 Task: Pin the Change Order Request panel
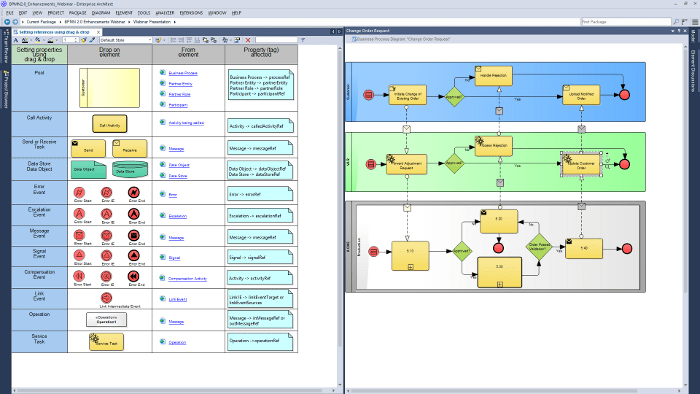(679, 31)
